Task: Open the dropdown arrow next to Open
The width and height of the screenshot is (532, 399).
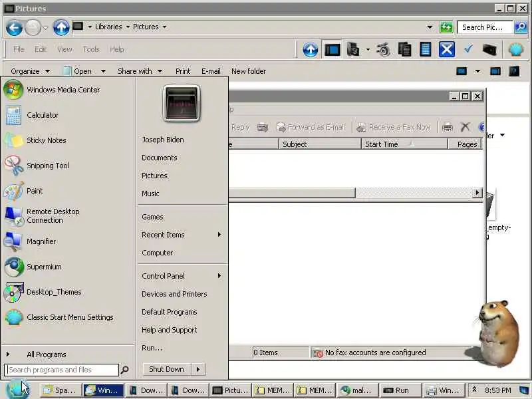Action: [x=103, y=71]
